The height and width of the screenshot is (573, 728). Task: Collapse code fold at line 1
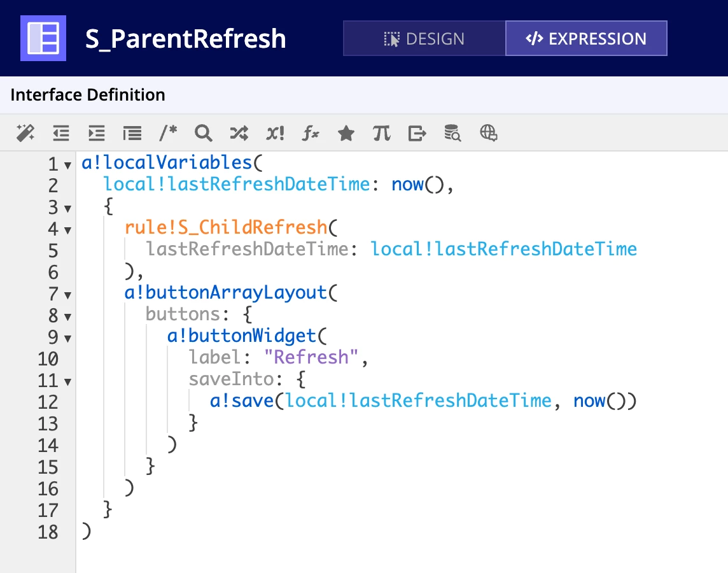[x=68, y=166]
